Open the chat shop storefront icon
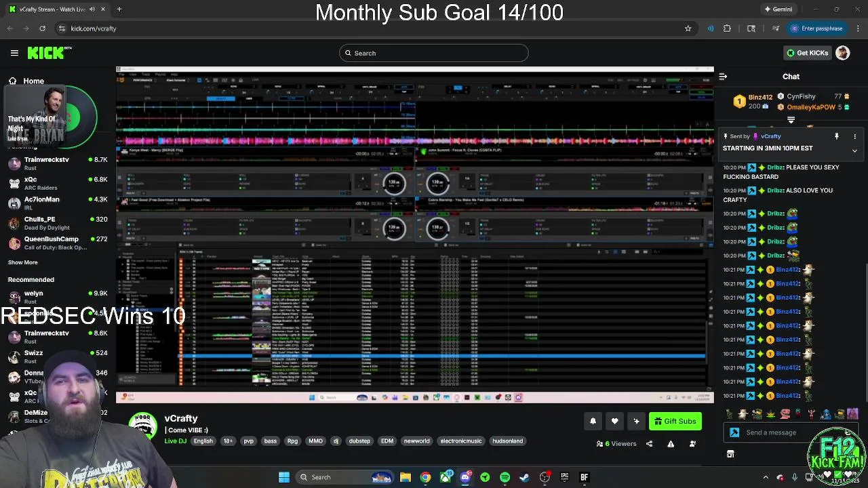 [730, 454]
